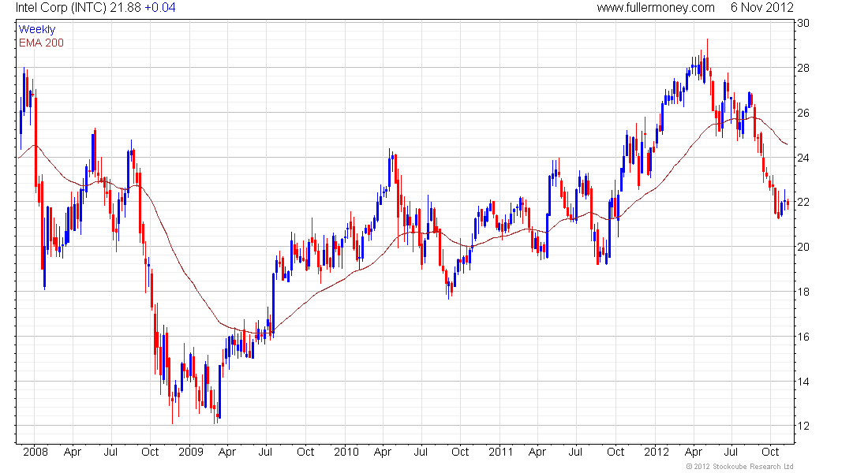Click the y-axis value 12
This screenshot has height=473, width=868.
click(803, 426)
